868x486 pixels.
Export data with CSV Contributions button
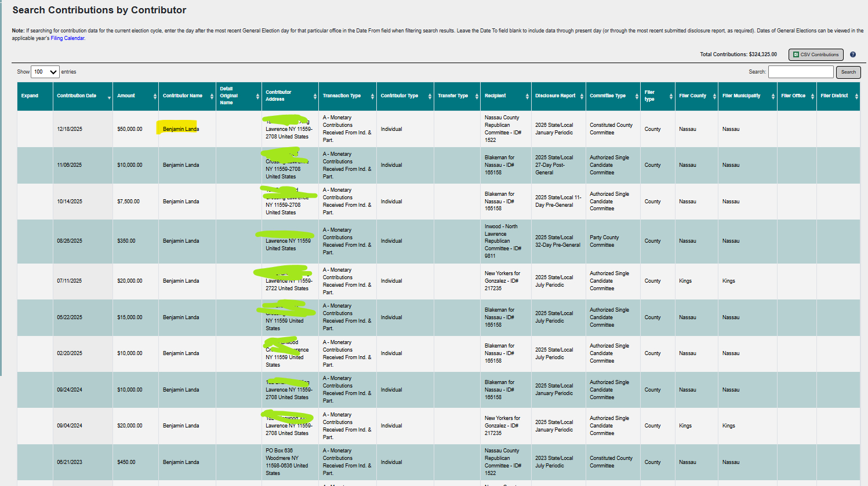point(815,54)
